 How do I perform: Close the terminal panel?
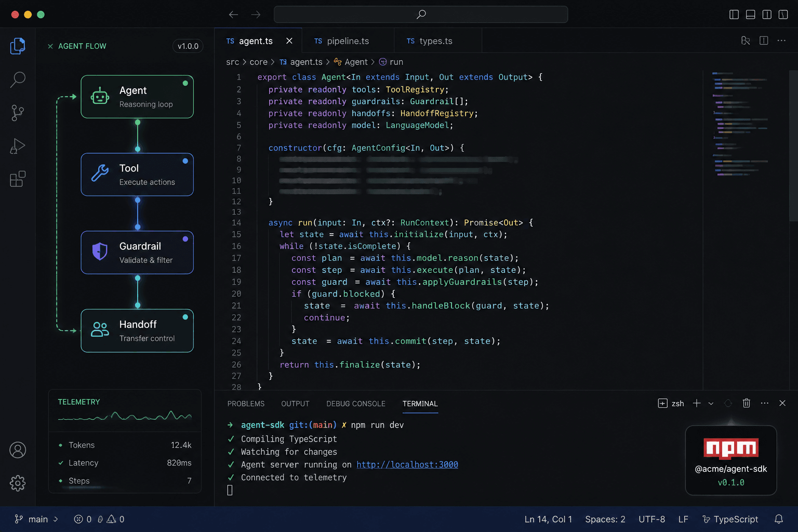(x=782, y=403)
